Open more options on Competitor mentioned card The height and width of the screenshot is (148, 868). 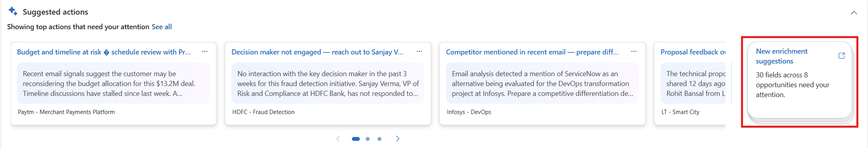point(634,52)
